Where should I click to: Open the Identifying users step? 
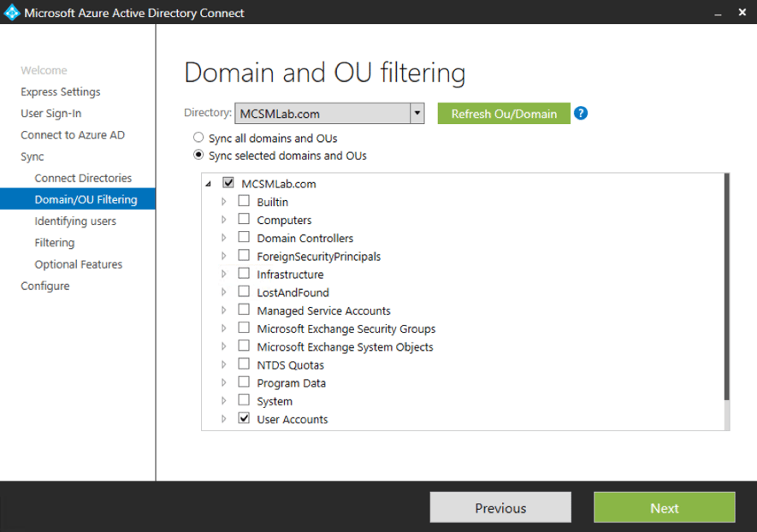pos(75,222)
